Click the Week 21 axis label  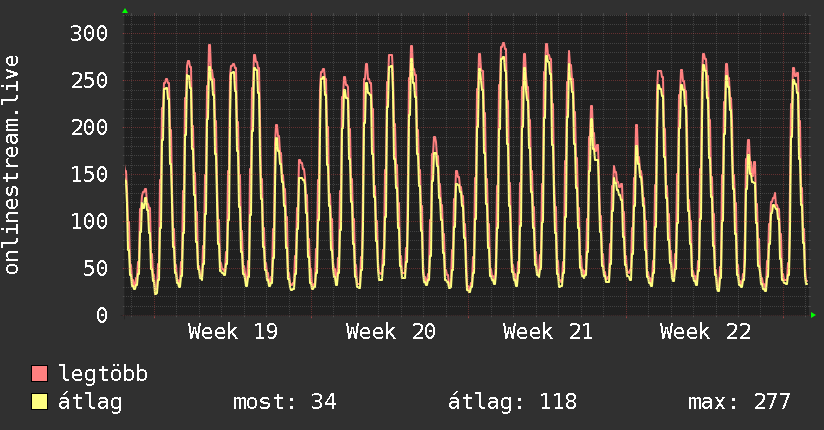click(548, 332)
